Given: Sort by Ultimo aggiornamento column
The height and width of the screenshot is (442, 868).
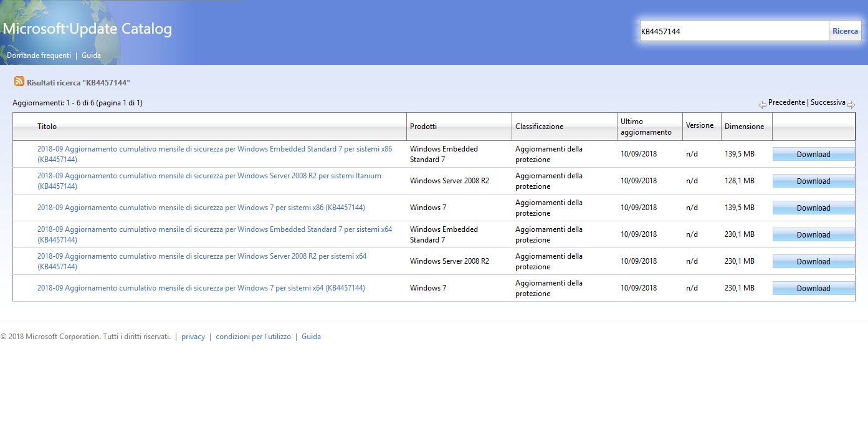Looking at the screenshot, I should tap(646, 127).
